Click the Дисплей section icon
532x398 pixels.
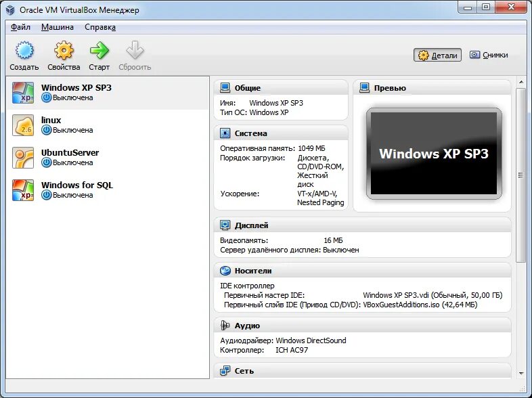225,225
